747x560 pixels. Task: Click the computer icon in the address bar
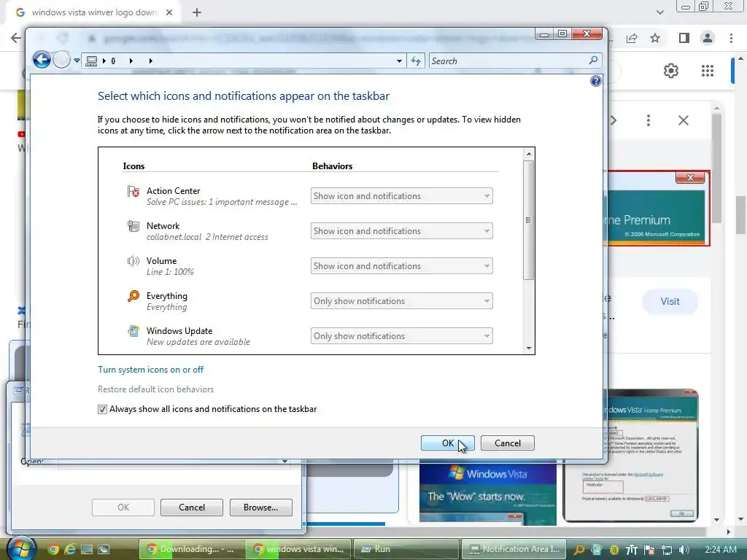(92, 61)
